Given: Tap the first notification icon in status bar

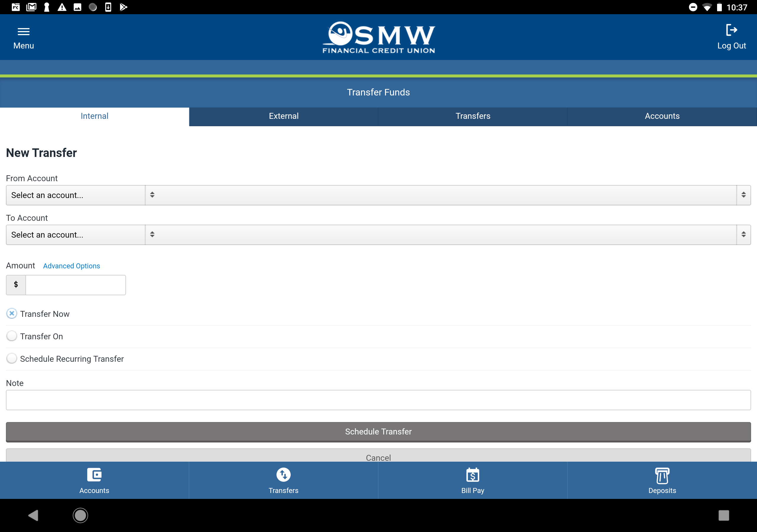Looking at the screenshot, I should [16, 7].
